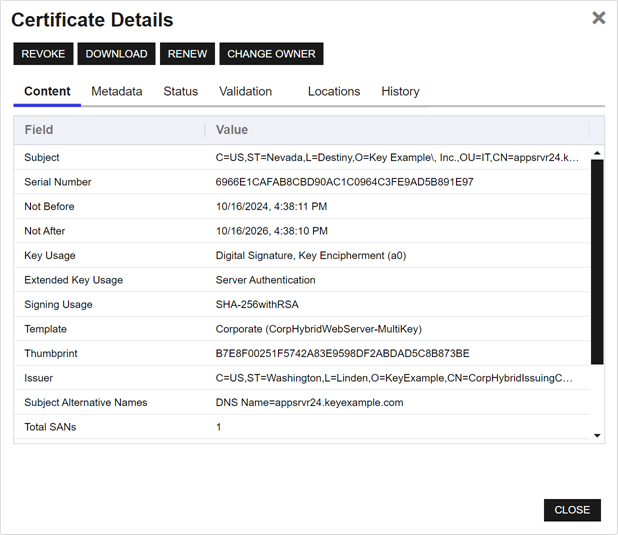Viewport: 618px width, 535px height.
Task: Click the scroll up arrow
Action: [597, 154]
